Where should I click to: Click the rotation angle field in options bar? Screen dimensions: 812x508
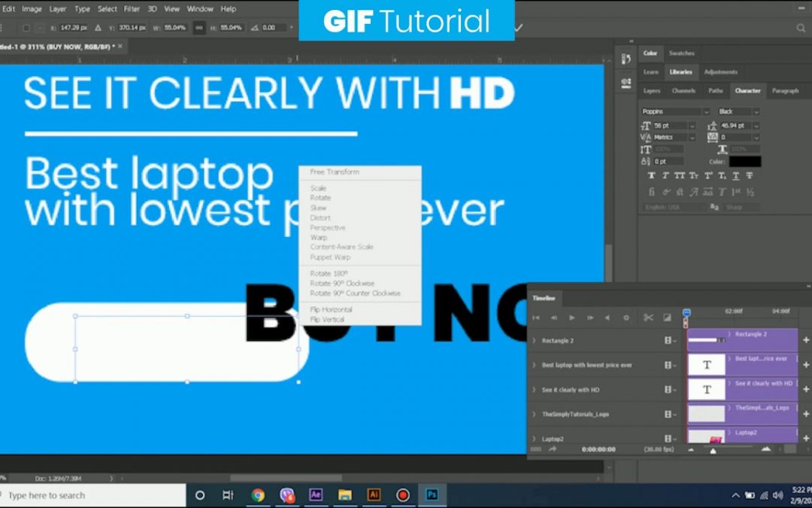[x=274, y=28]
